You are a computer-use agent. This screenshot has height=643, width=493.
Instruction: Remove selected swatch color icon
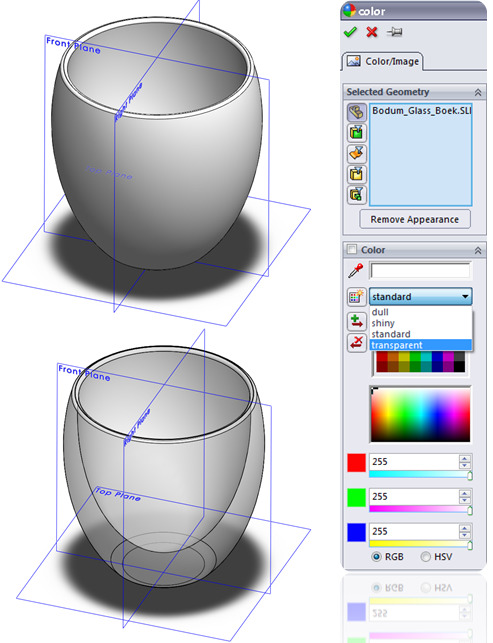pos(356,342)
